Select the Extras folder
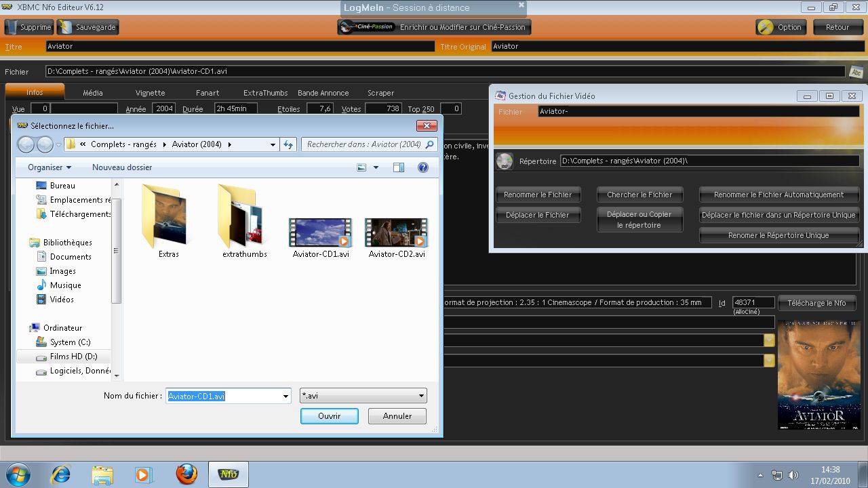868x488 pixels. click(x=168, y=222)
